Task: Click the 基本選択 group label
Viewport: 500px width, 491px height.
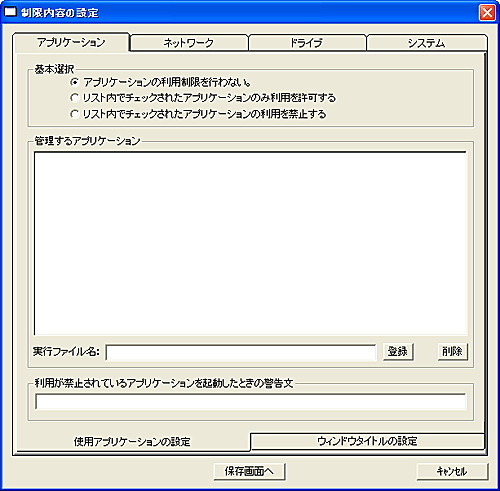Action: click(54, 69)
